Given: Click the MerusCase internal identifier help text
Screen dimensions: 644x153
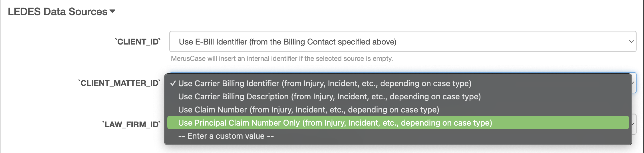Looking at the screenshot, I should pyautogui.click(x=282, y=59).
